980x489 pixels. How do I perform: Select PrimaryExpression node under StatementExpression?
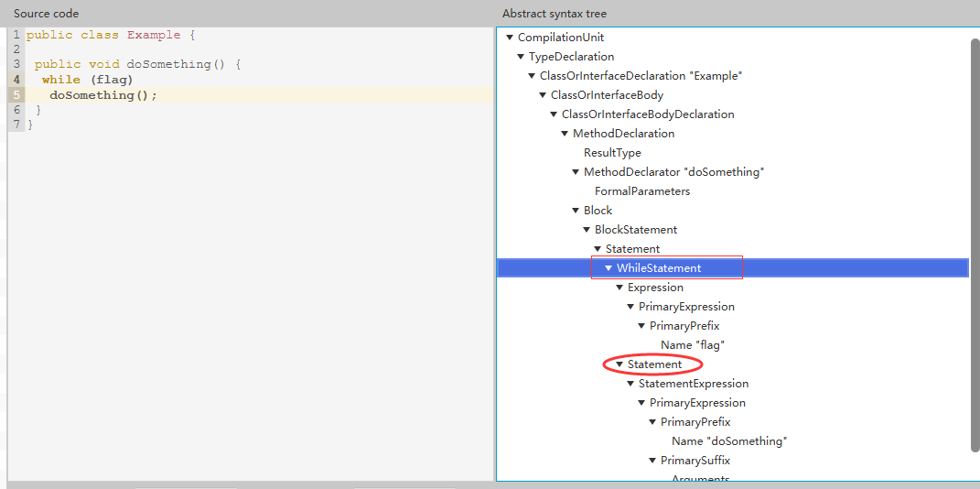pos(697,403)
